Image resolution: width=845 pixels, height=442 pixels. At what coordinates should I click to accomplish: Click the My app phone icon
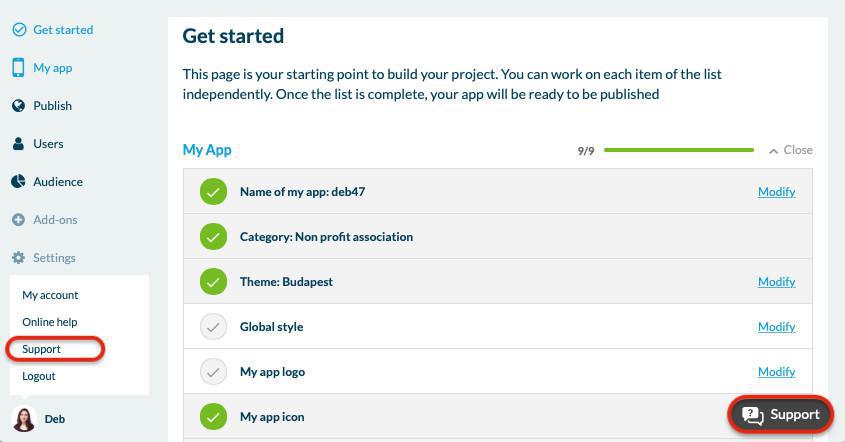[x=18, y=68]
